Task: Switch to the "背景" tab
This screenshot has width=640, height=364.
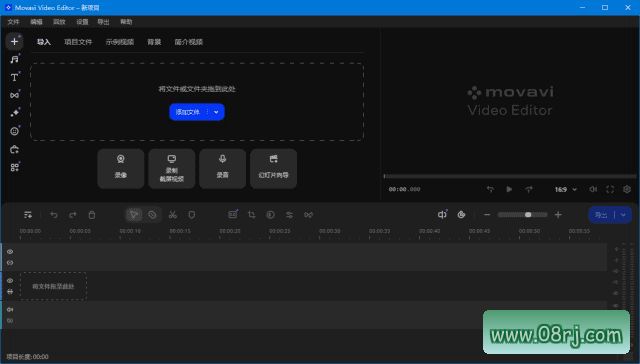Action: point(154,42)
